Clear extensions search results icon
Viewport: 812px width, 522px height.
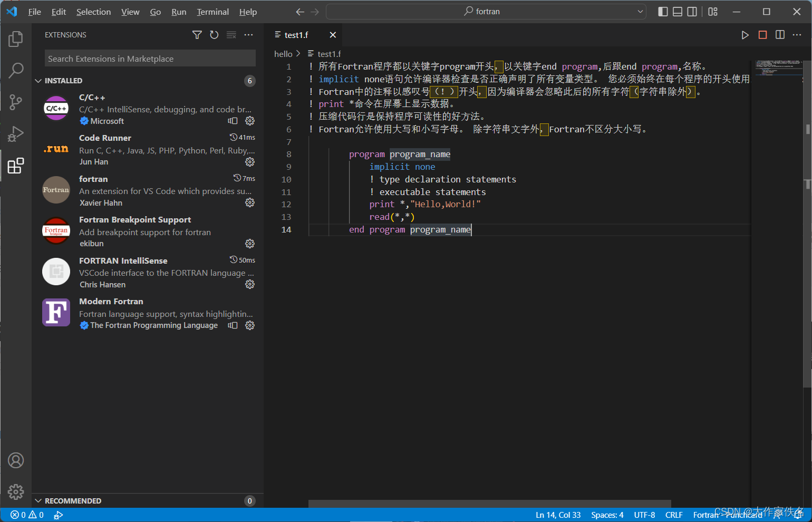click(x=231, y=35)
